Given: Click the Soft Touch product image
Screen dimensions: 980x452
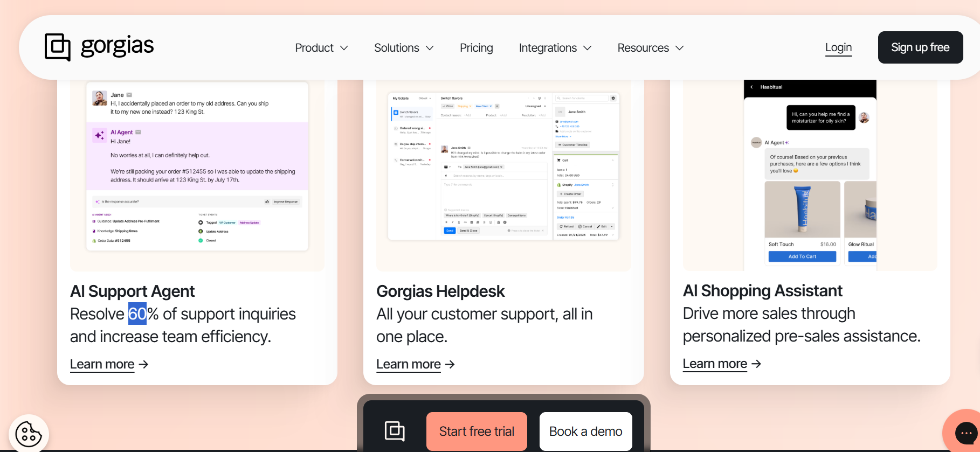Looking at the screenshot, I should [x=802, y=210].
